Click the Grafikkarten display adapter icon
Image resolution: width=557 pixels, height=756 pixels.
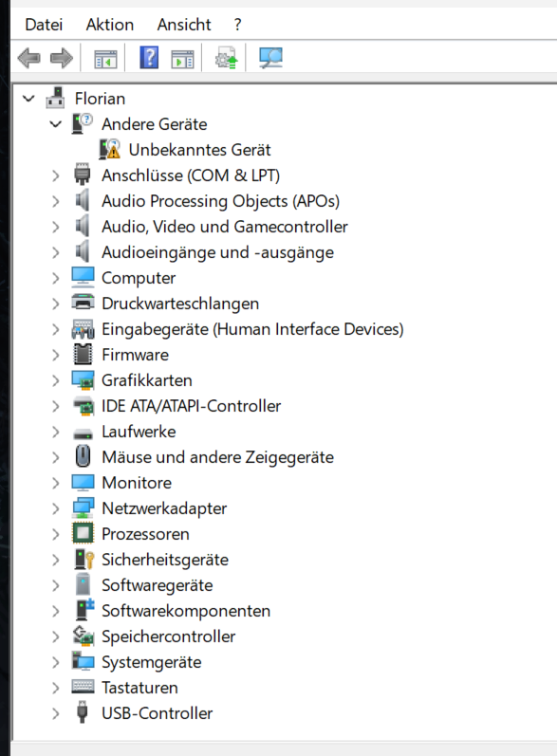click(x=83, y=379)
